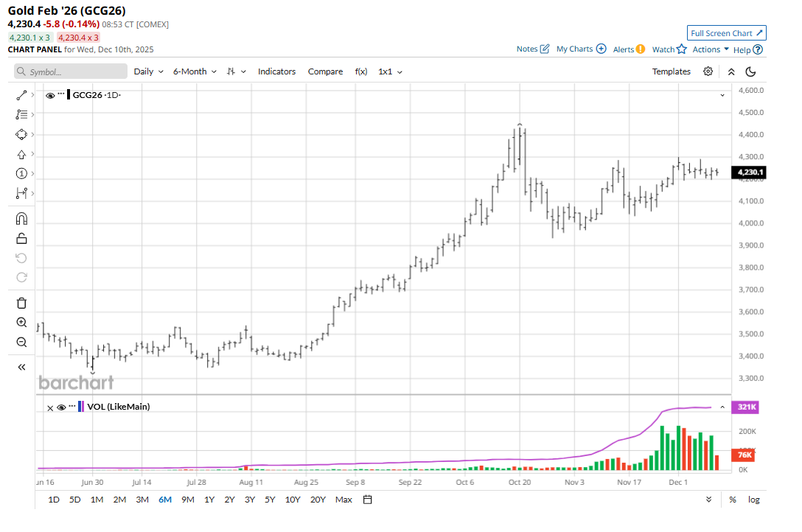The width and height of the screenshot is (802, 532).
Task: Click the Symbol search field
Action: [71, 71]
